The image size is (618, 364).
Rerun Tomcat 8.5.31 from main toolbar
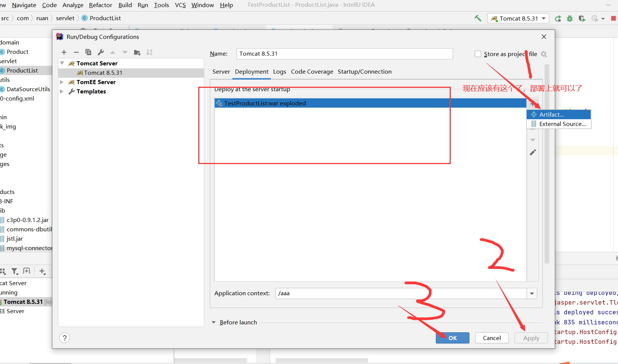(558, 18)
